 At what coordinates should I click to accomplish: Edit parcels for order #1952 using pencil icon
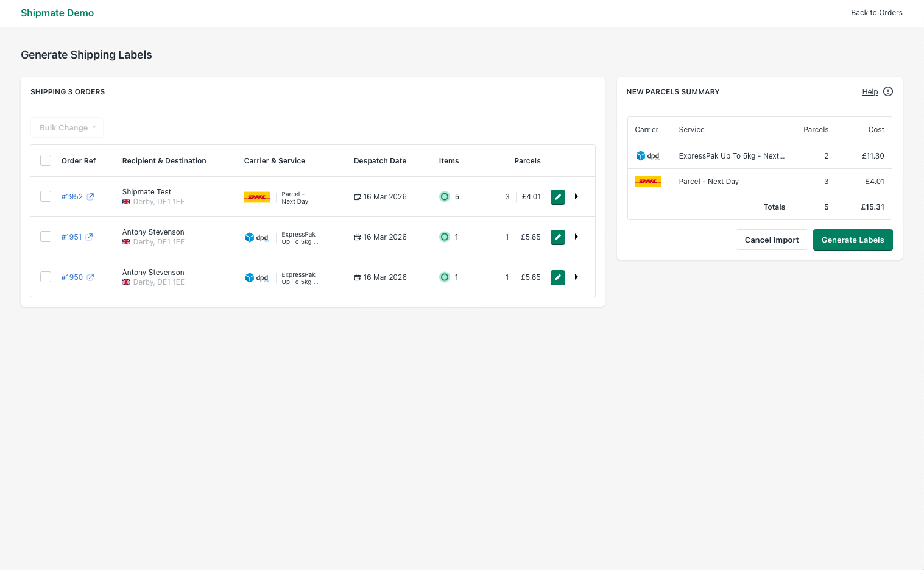[x=557, y=196]
